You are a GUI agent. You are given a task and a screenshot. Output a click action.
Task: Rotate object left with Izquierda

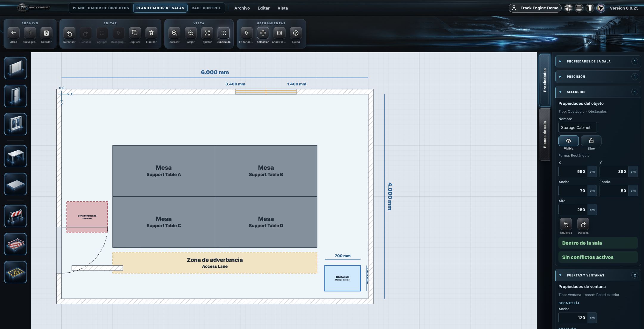(x=566, y=224)
